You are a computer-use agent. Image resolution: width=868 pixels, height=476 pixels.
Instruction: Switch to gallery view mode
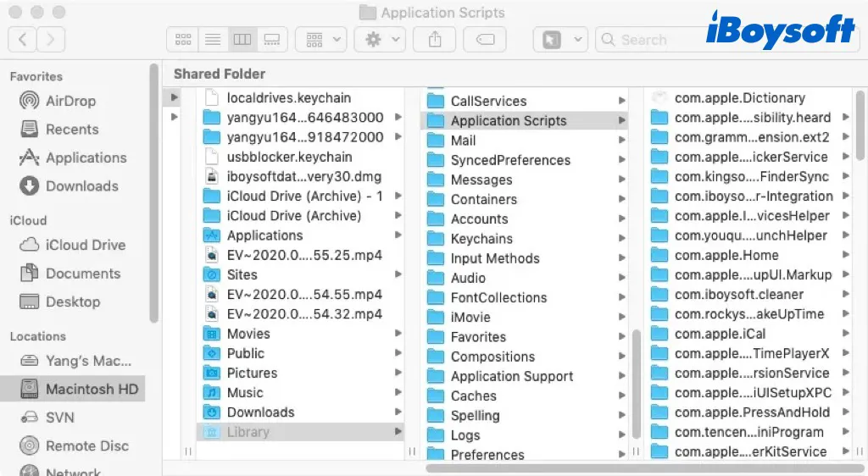click(272, 39)
